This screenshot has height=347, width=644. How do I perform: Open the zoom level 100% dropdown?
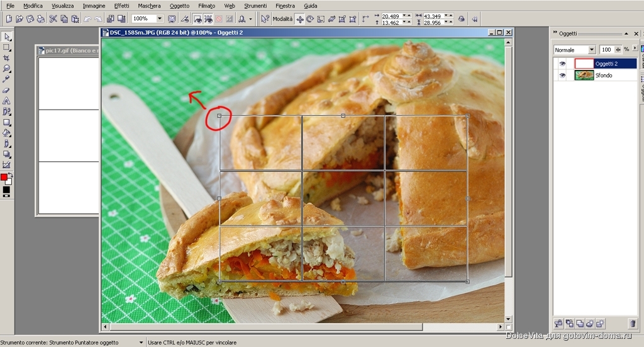(160, 18)
